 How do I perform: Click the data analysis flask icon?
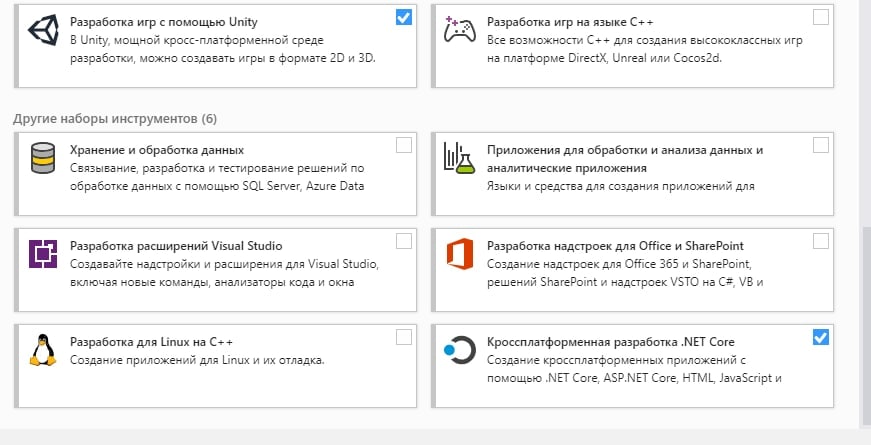(x=458, y=160)
